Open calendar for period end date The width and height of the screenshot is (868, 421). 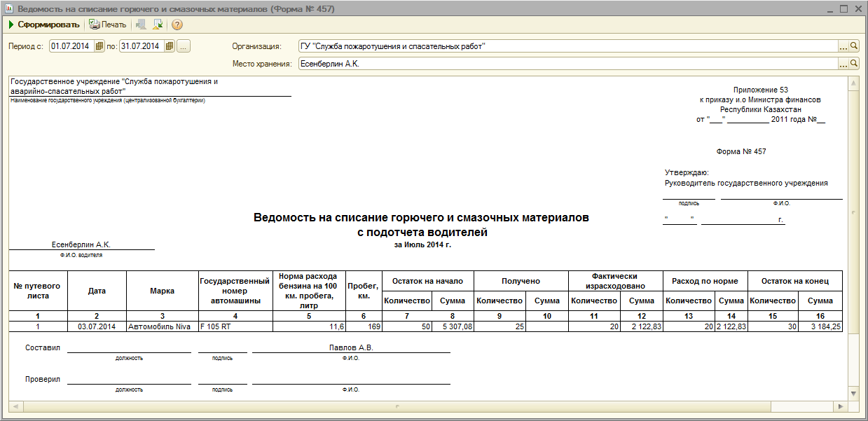point(169,46)
